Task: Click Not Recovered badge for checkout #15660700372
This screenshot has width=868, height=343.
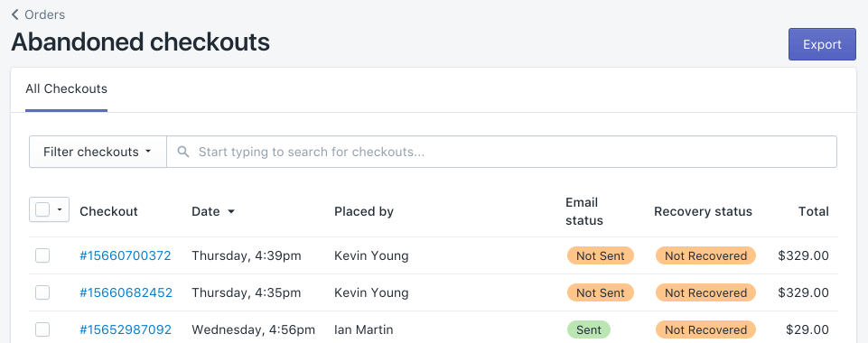Action: point(705,255)
